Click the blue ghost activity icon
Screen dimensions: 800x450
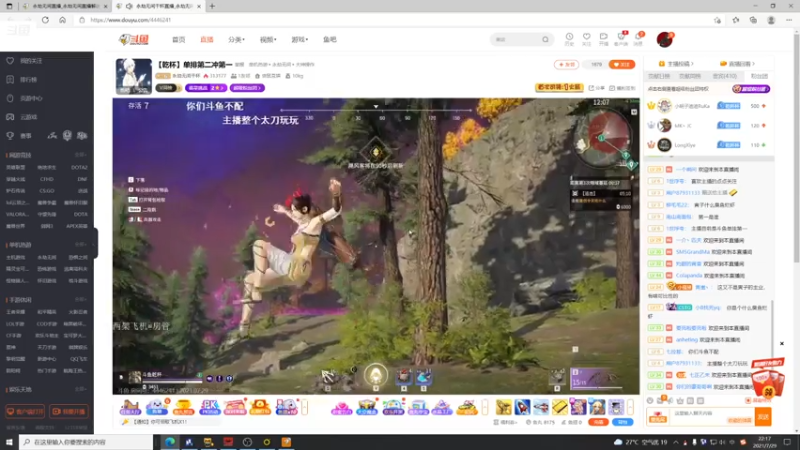pyautogui.click(x=157, y=407)
